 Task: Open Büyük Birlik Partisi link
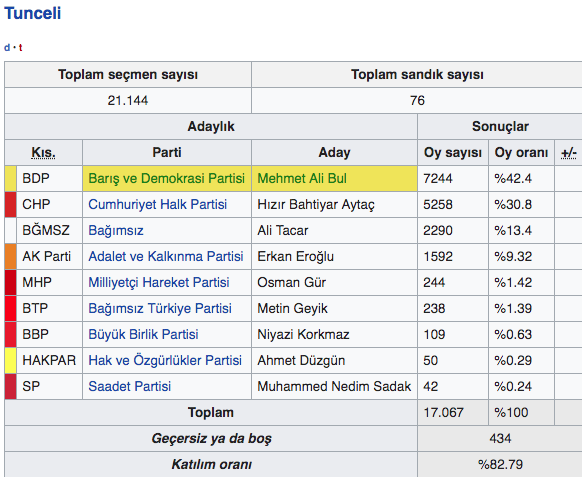coord(143,334)
